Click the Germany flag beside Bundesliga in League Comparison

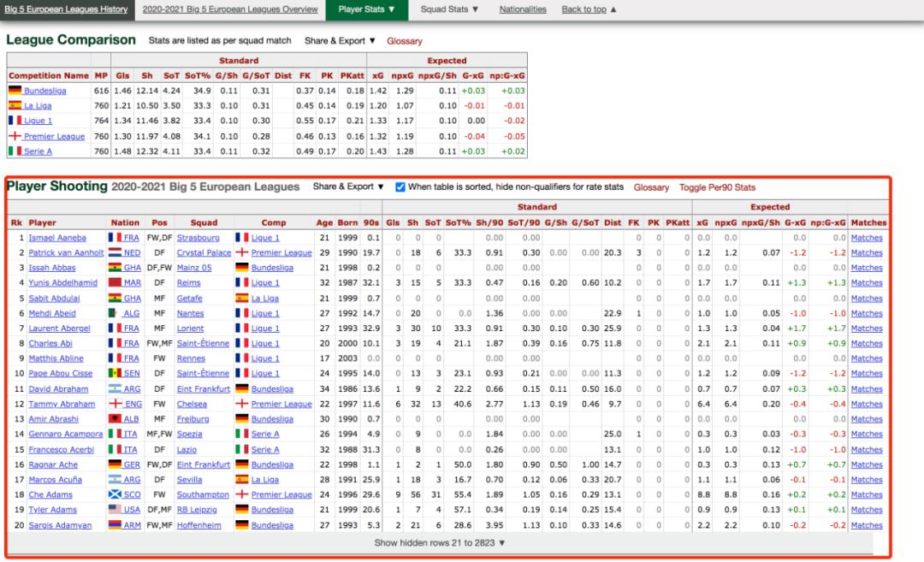click(15, 90)
